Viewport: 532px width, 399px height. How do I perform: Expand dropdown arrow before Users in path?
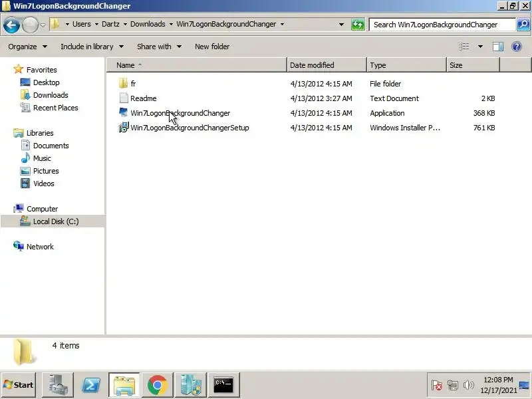pyautogui.click(x=67, y=24)
